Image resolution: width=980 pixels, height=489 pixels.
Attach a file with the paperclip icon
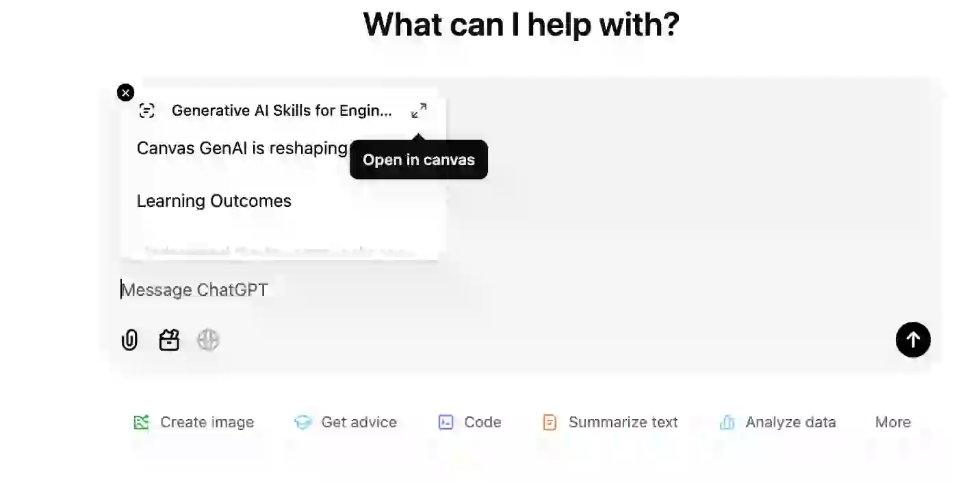(x=129, y=340)
